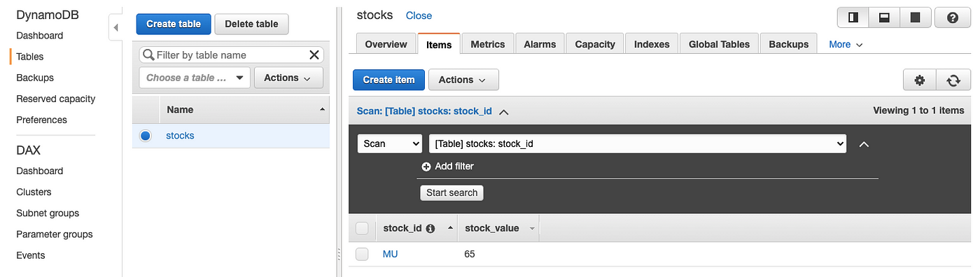Viewport: 980px width, 277px height.
Task: Open the stocks table link
Action: (x=180, y=136)
